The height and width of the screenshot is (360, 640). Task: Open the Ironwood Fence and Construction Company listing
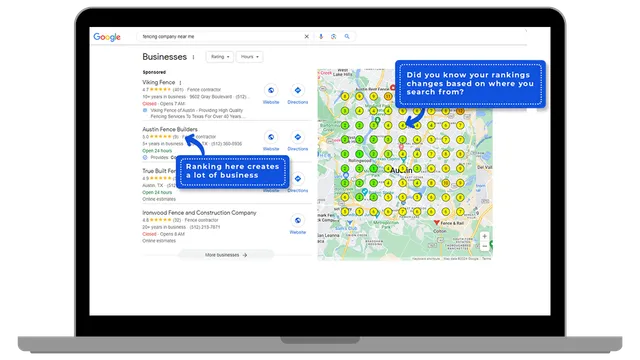tap(199, 213)
